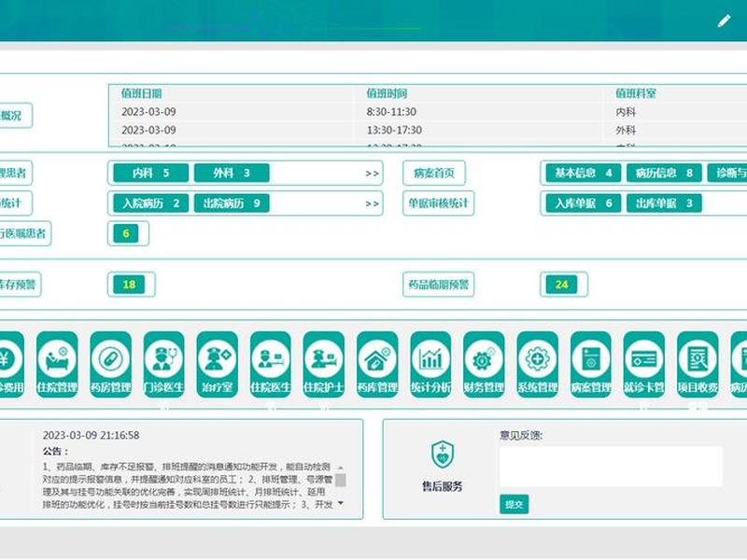Click the 值班时间 column header
The width and height of the screenshot is (747, 560).
[x=387, y=93]
